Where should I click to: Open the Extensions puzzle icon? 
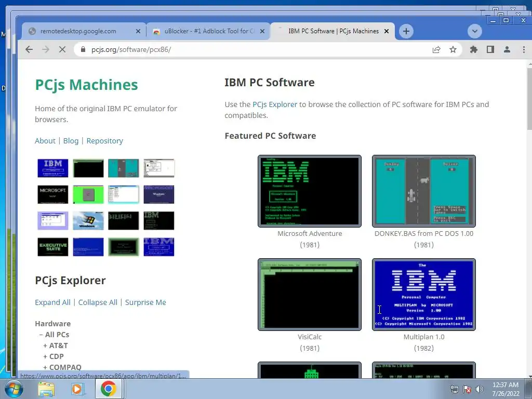click(x=474, y=49)
